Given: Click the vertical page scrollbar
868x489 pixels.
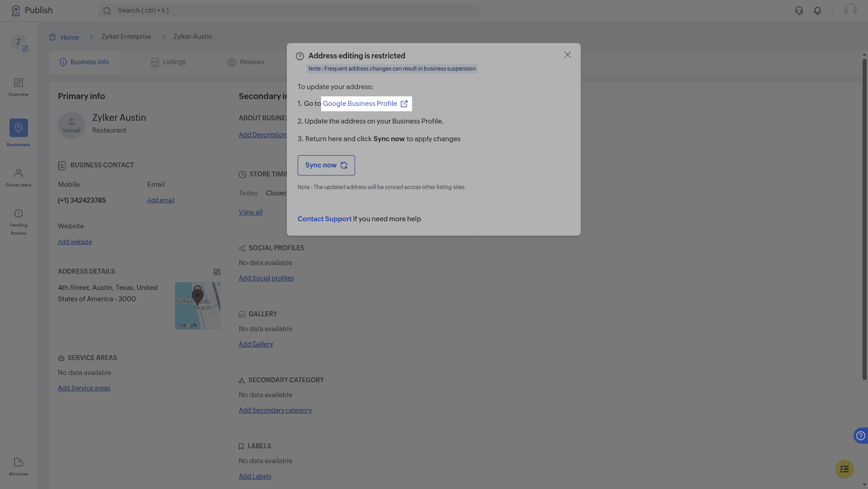Looking at the screenshot, I should pos(864,219).
